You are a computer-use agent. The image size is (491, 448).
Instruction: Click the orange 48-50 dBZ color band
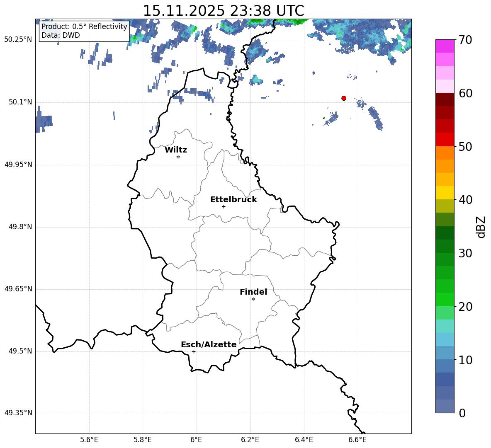pyautogui.click(x=445, y=153)
